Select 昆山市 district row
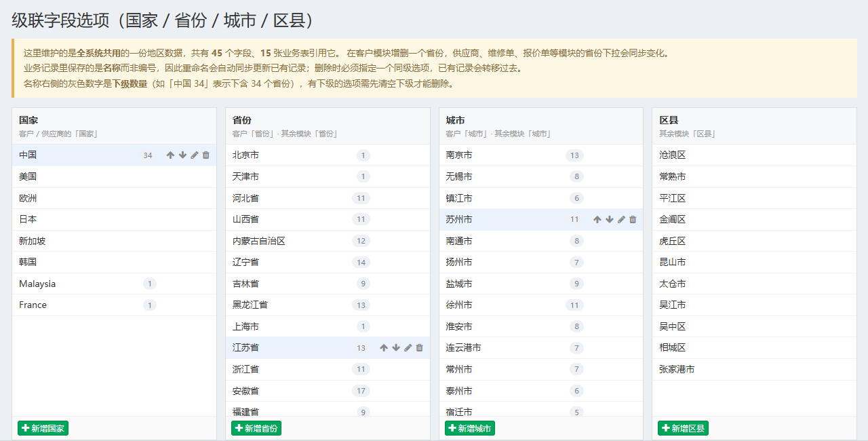The image size is (868, 441). click(754, 262)
